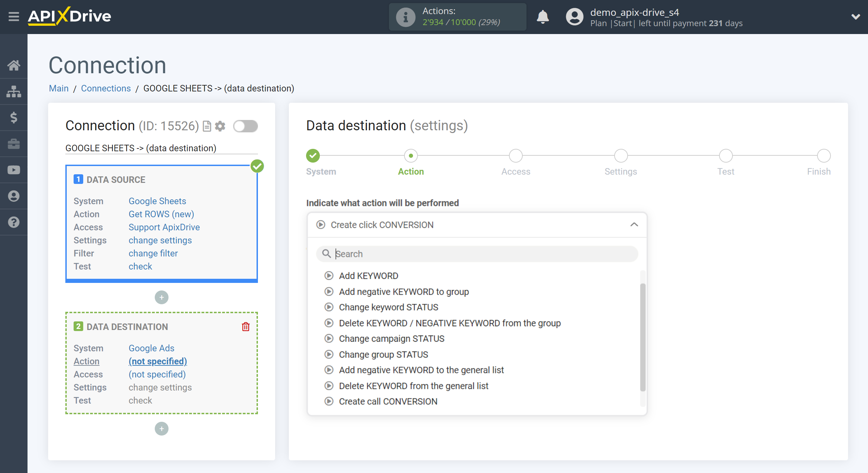The image size is (868, 473).
Task: Select Delete KEYWORD from the general list
Action: 413,386
